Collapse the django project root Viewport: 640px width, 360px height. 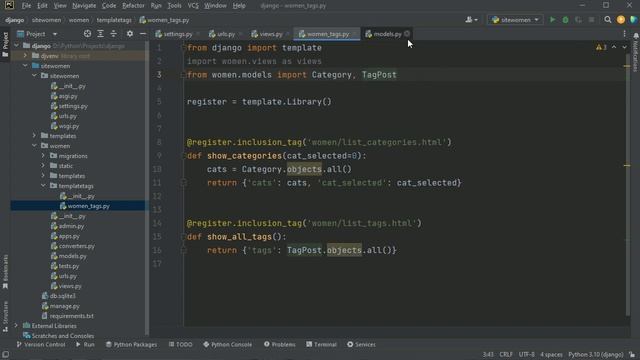click(16, 46)
